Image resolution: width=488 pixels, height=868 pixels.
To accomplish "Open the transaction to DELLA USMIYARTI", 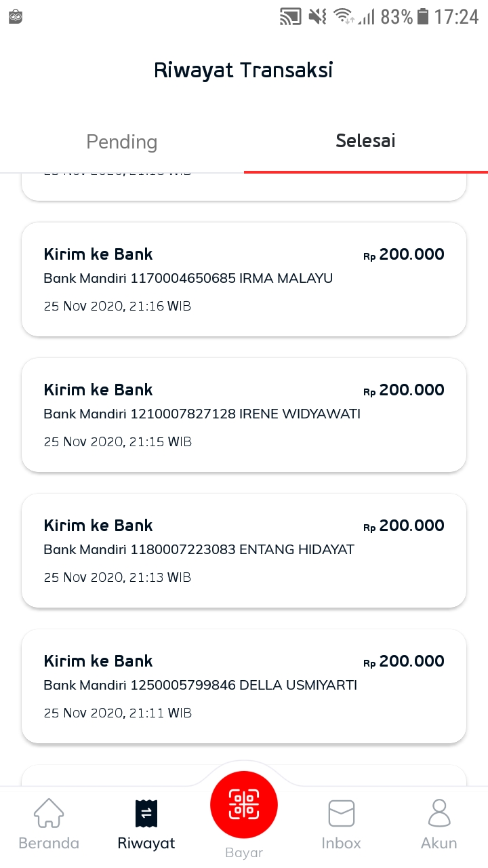I will pos(244,686).
